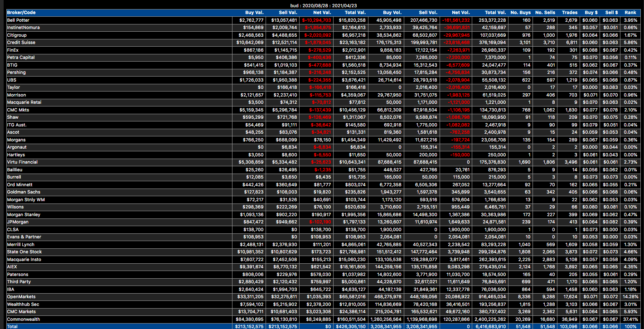This screenshot has height=329, width=644.
Task: Click the Citigroup broker name
Action: click(x=17, y=35)
